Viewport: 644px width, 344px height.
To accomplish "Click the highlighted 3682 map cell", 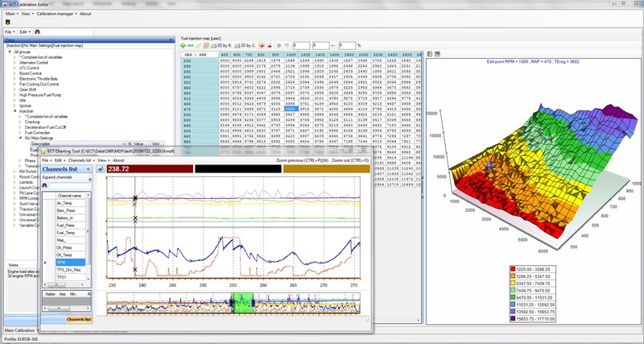I will (x=291, y=109).
